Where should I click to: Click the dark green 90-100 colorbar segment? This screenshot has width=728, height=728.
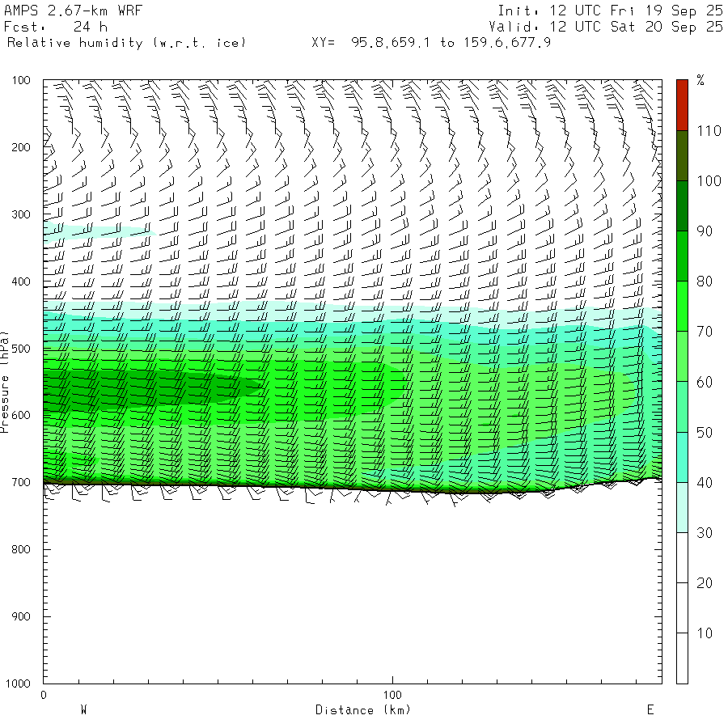[682, 205]
